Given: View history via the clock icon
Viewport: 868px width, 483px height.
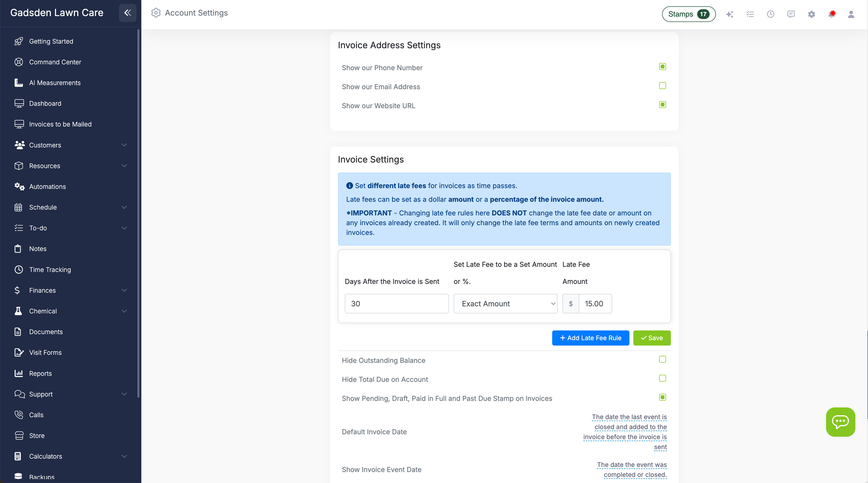Looking at the screenshot, I should click(x=771, y=14).
